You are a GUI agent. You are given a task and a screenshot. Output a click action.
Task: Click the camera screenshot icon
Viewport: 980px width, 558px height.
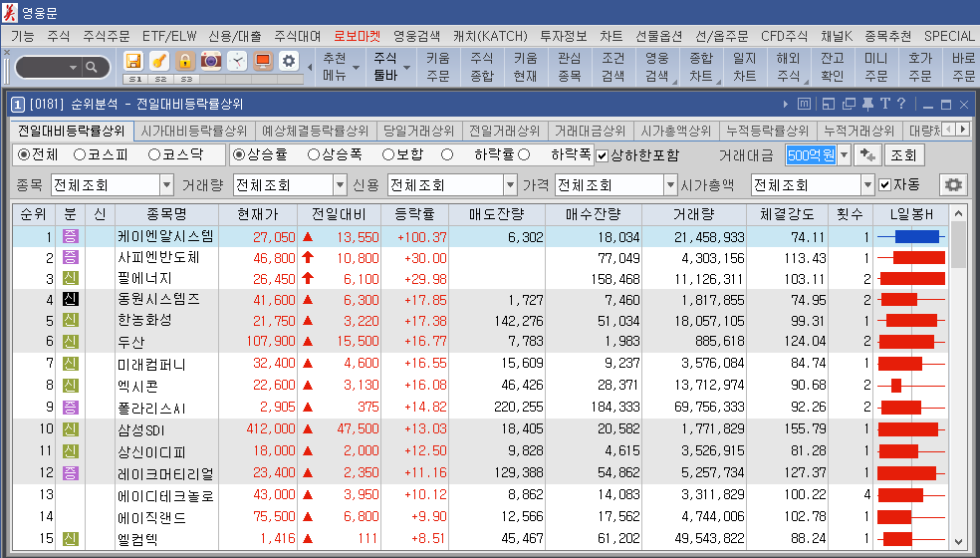[211, 62]
